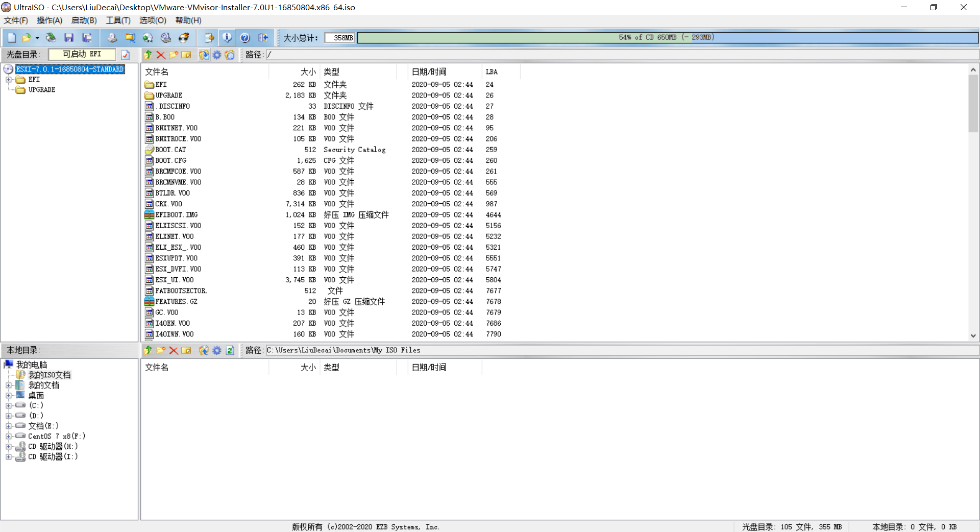Expand the EFI folder in disc tree
The height and width of the screenshot is (532, 980).
[x=8, y=80]
